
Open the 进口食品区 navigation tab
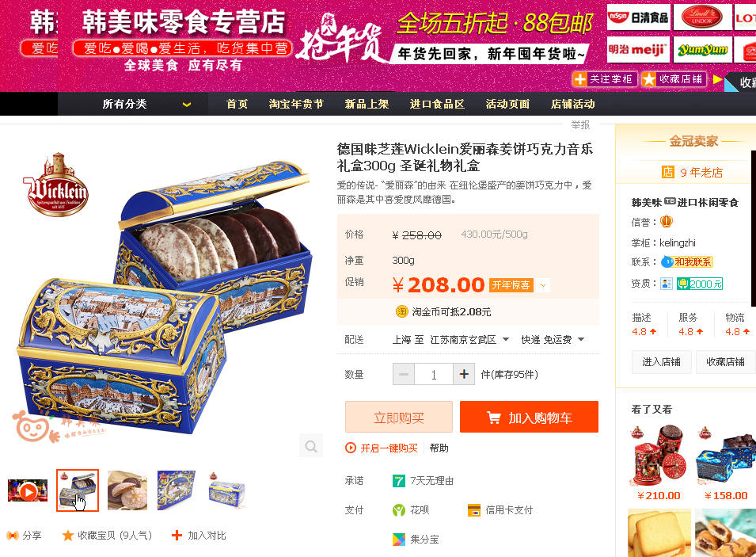click(437, 105)
